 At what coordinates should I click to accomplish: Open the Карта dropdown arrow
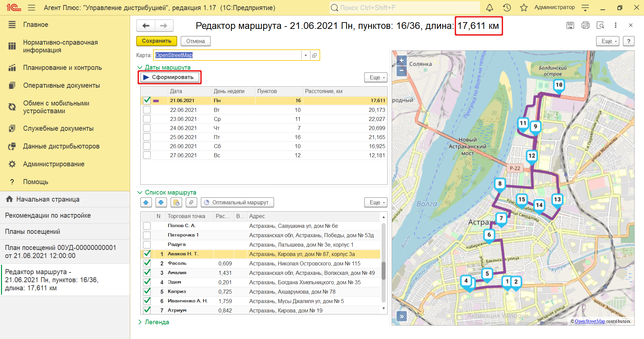305,55
